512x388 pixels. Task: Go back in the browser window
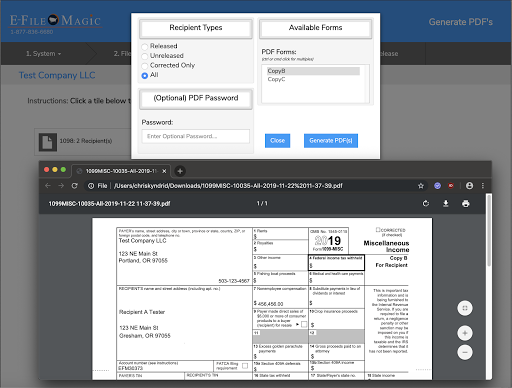coord(48,186)
